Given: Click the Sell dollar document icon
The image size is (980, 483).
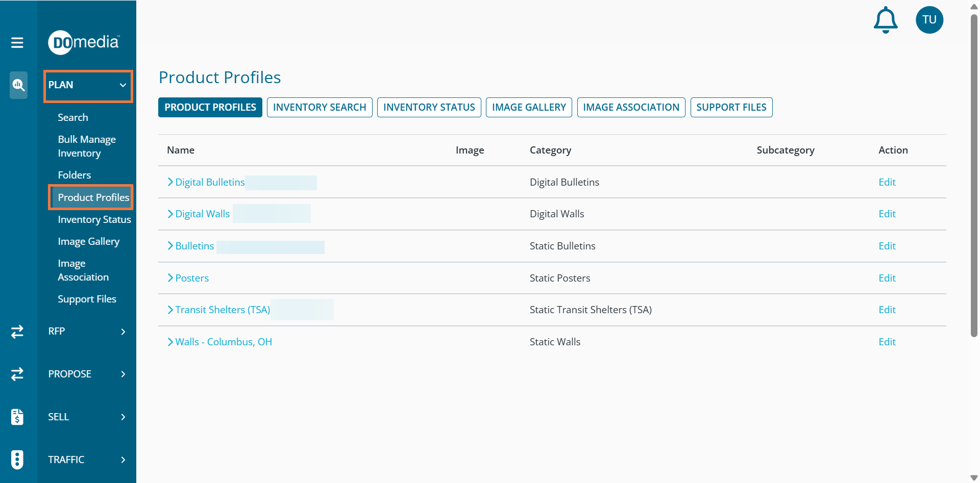Looking at the screenshot, I should [x=17, y=417].
